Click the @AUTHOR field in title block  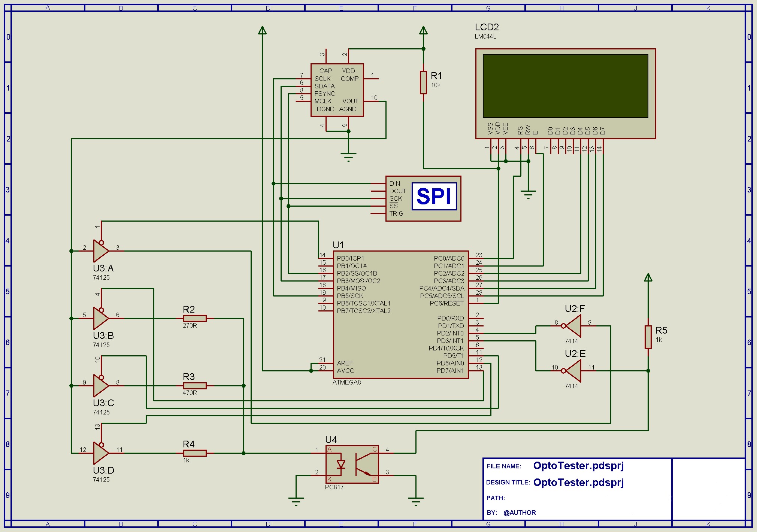click(x=520, y=513)
